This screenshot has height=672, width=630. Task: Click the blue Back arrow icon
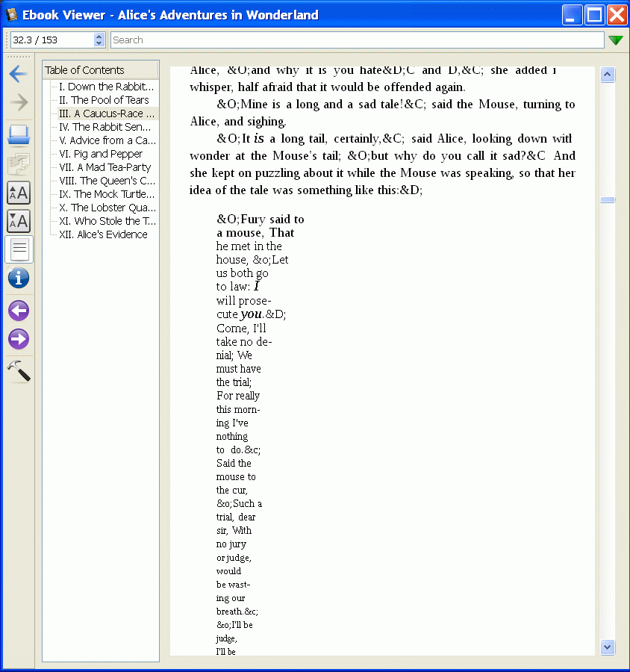coord(19,74)
